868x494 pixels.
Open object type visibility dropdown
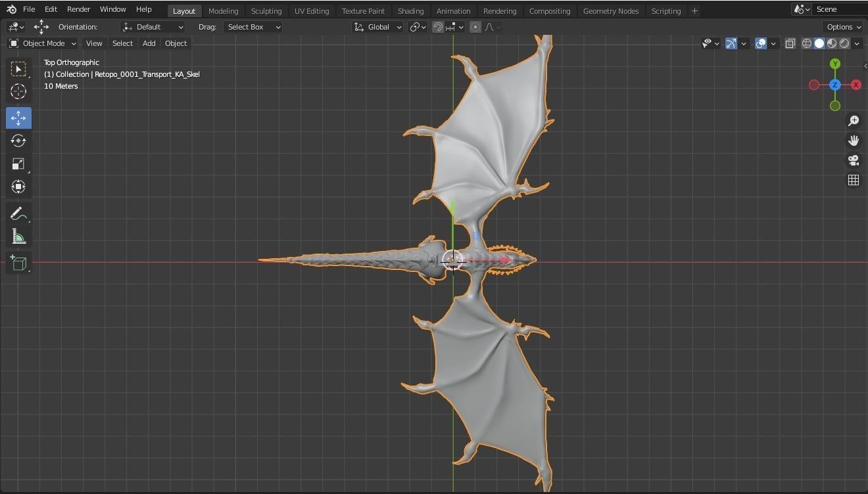pos(711,43)
